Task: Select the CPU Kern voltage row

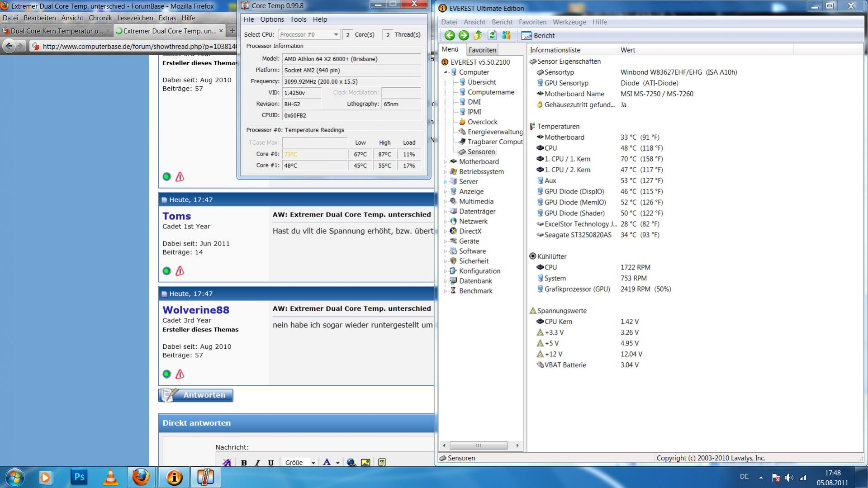Action: (x=587, y=322)
